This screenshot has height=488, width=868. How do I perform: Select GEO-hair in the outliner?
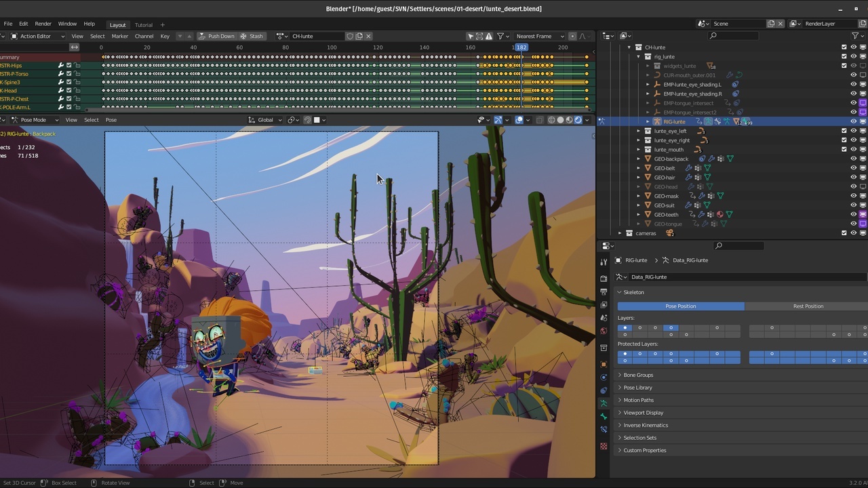point(665,178)
